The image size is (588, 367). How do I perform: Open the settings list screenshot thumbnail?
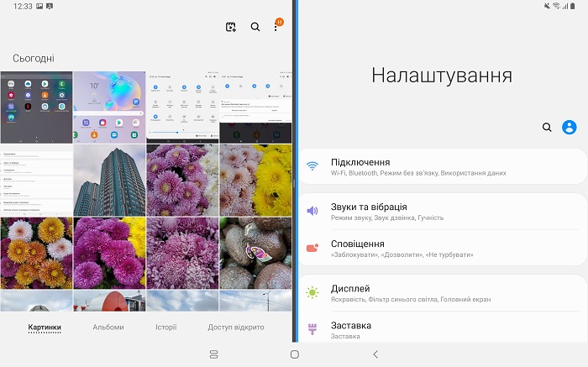point(36,181)
